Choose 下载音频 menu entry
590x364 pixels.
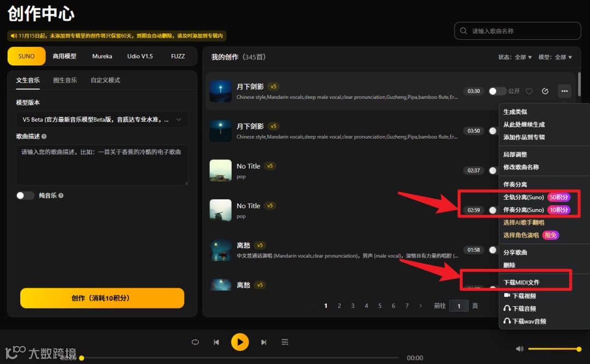point(520,309)
